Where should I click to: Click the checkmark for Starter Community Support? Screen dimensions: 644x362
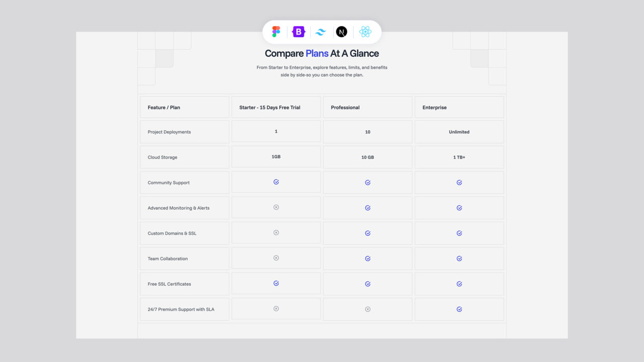[x=276, y=182]
